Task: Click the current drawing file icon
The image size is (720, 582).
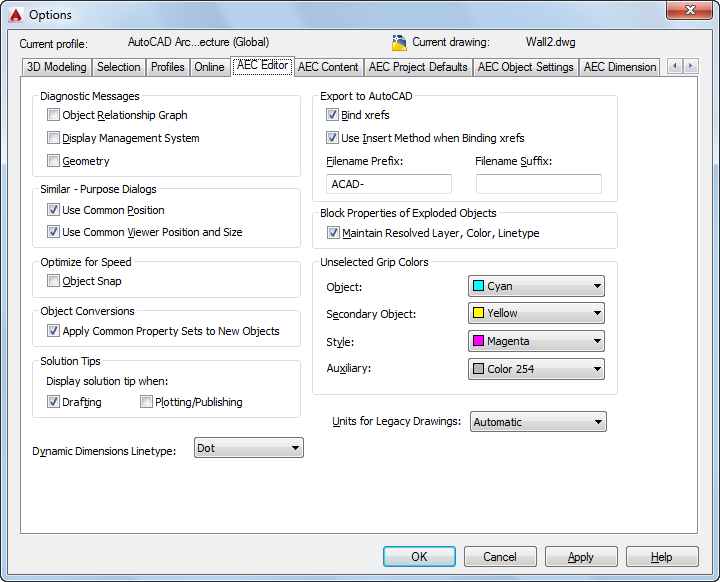Action: [x=399, y=43]
